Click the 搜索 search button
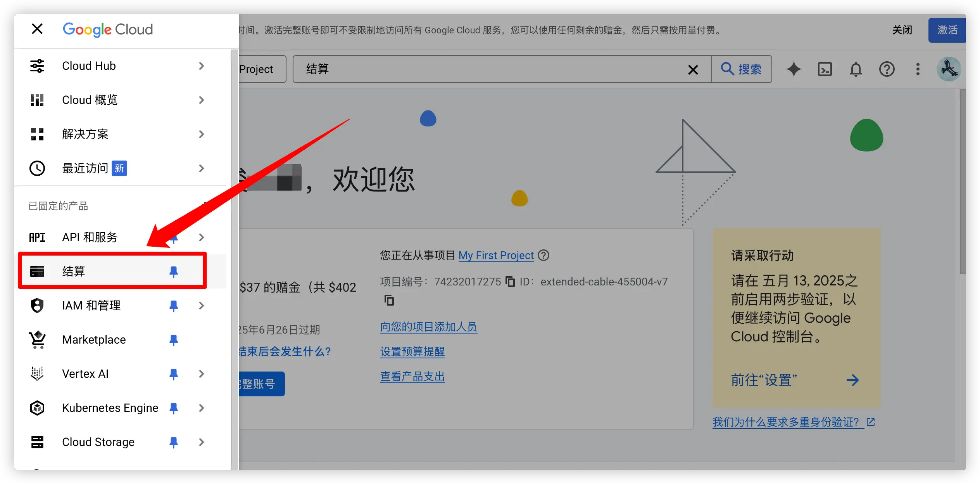Viewport: 980px width, 484px height. click(741, 69)
